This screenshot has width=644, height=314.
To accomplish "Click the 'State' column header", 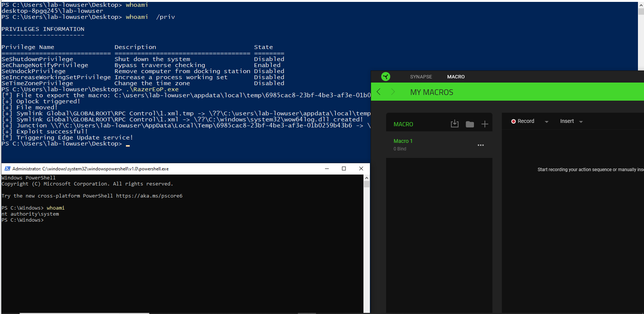I will click(264, 47).
